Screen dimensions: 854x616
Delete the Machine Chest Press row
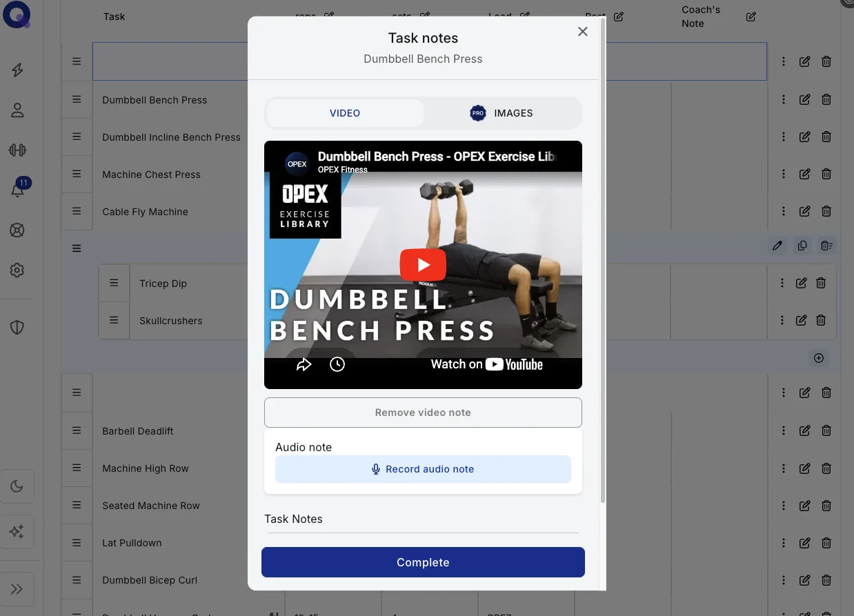pyautogui.click(x=826, y=175)
